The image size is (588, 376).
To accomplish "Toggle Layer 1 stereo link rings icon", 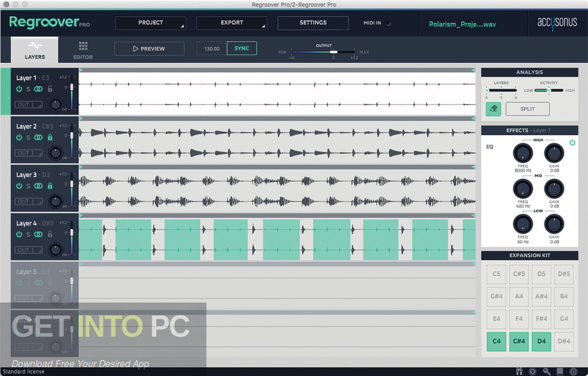I will pos(38,89).
